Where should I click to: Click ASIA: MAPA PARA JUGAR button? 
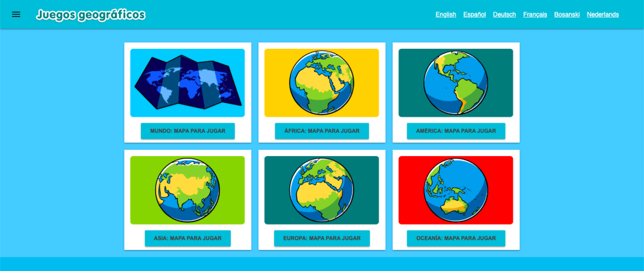tap(188, 238)
